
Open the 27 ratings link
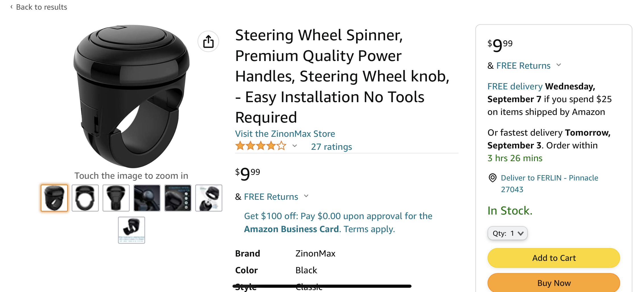331,147
